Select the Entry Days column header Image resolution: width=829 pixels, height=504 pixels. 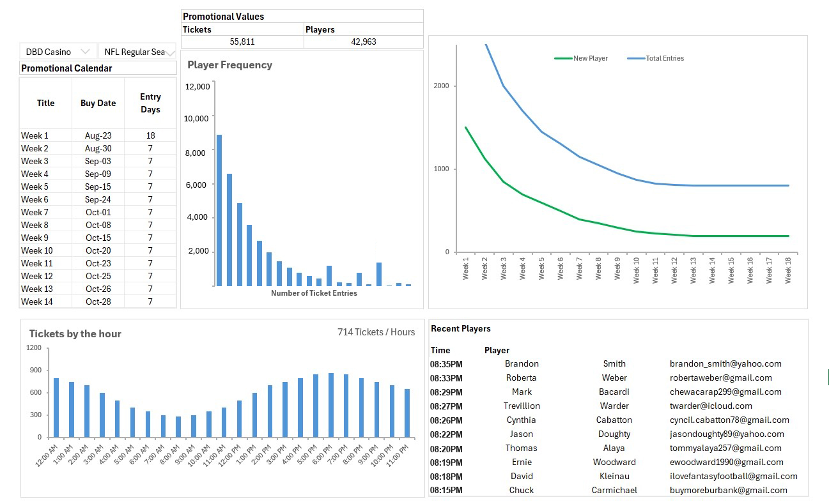[150, 103]
